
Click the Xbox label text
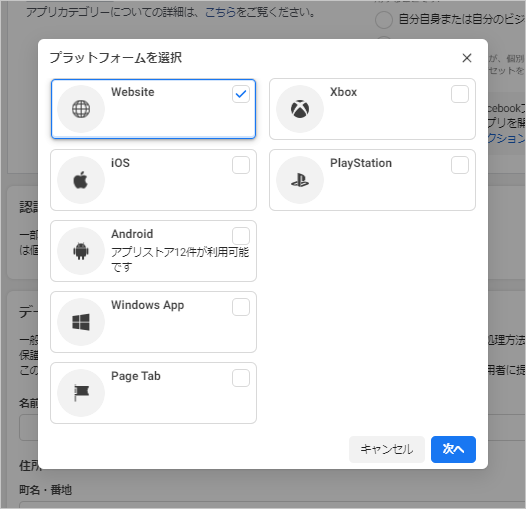click(x=343, y=92)
